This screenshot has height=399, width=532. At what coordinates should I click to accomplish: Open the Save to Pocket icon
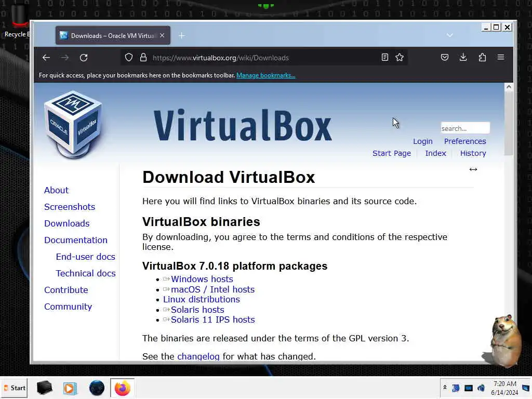[445, 57]
